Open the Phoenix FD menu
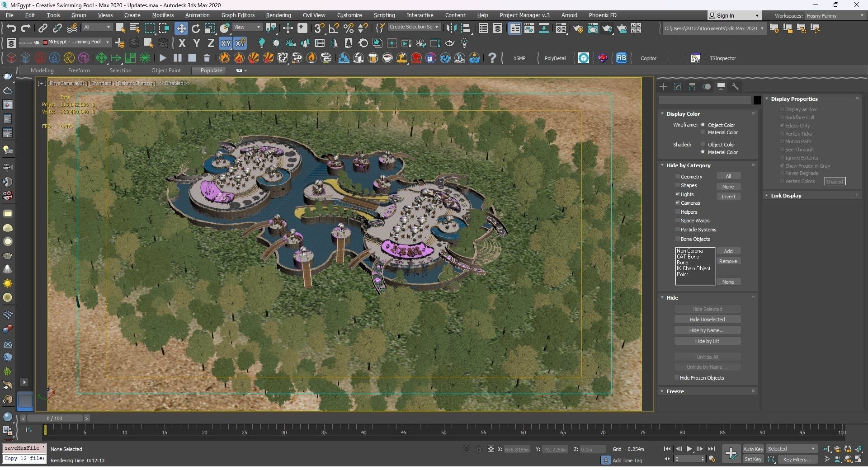 click(602, 15)
